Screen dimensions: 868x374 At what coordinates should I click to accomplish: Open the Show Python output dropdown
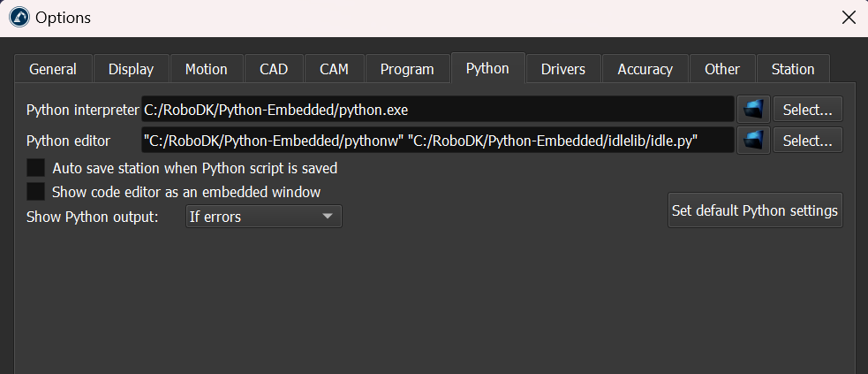tap(263, 216)
